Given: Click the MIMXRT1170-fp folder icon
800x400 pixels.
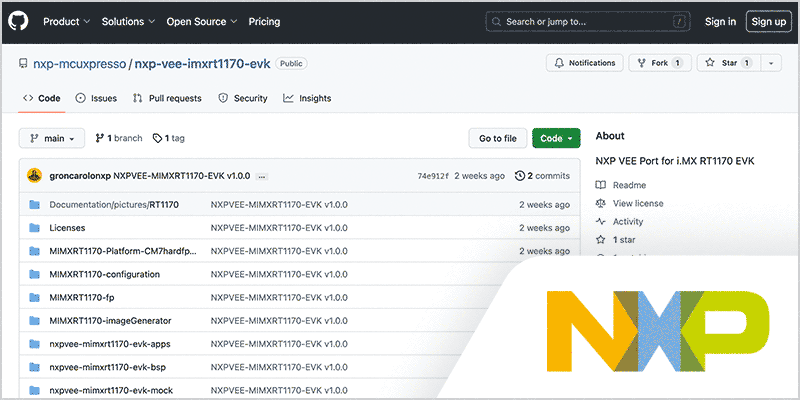Looking at the screenshot, I should tap(35, 297).
